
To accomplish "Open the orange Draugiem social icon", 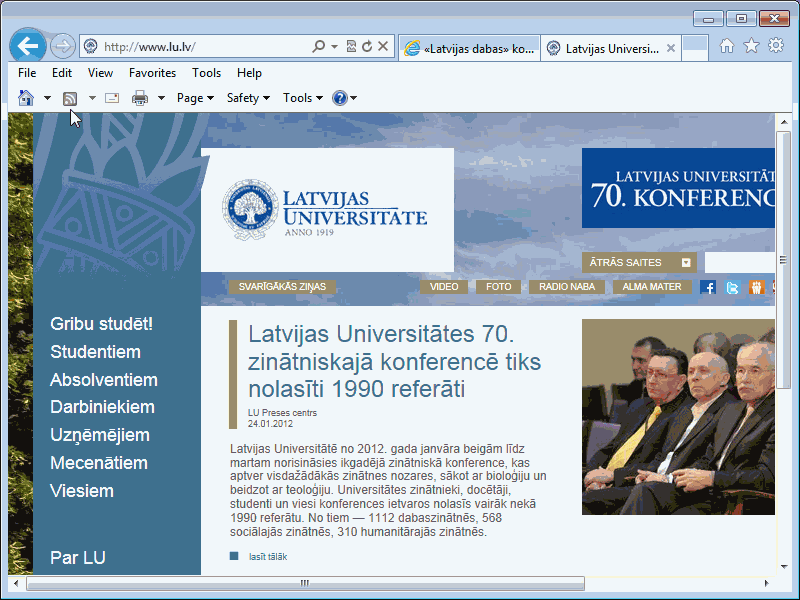I will point(756,287).
